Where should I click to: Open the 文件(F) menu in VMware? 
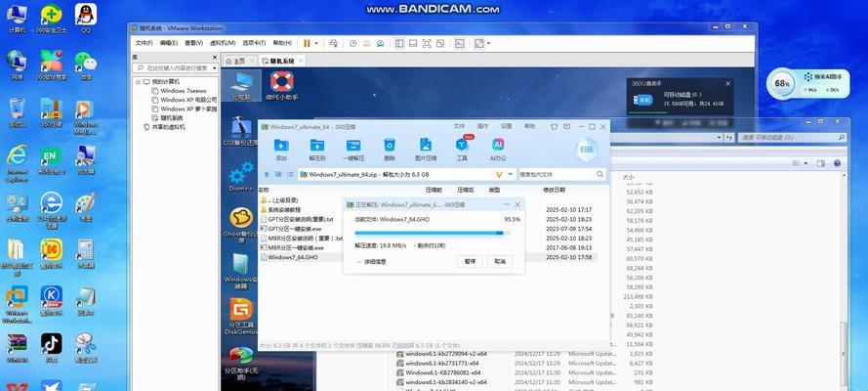(144, 43)
